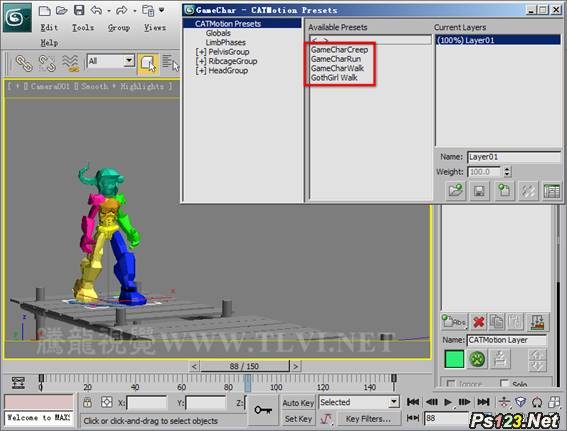The width and height of the screenshot is (567, 431).
Task: Activate the Unlink Selection tool
Action: (x=47, y=63)
